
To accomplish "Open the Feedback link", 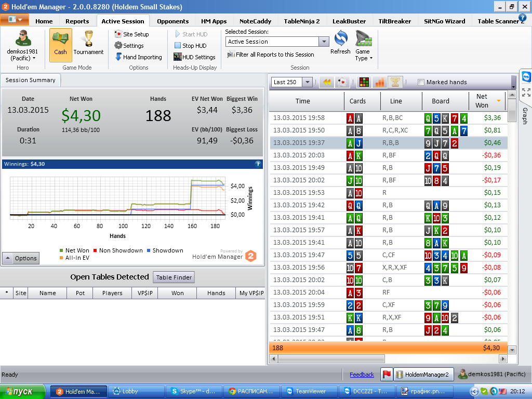I will [x=362, y=375].
